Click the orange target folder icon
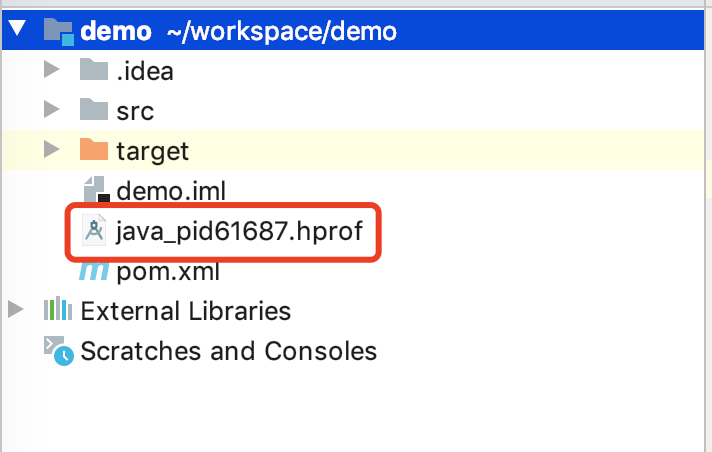712x452 pixels. tap(93, 150)
